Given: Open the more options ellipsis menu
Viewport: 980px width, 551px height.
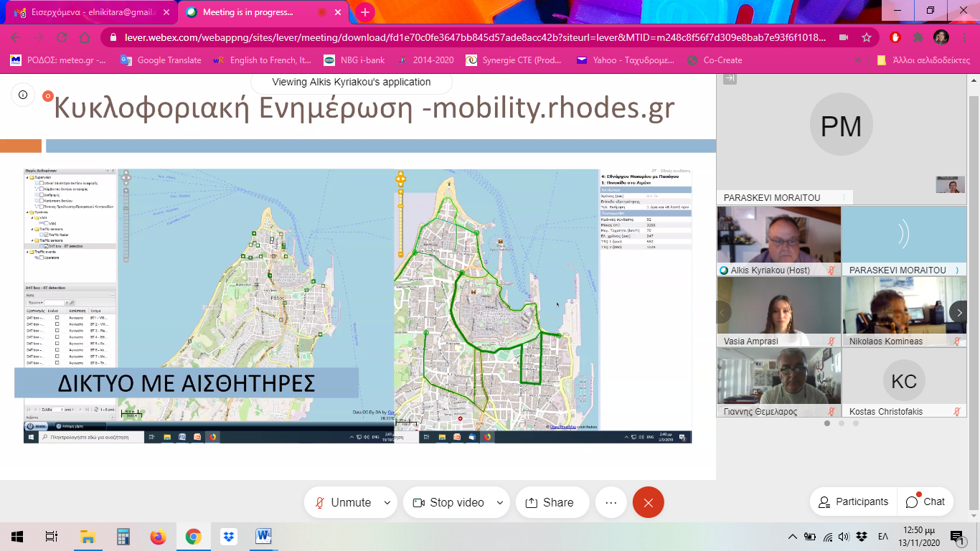Looking at the screenshot, I should [x=611, y=502].
